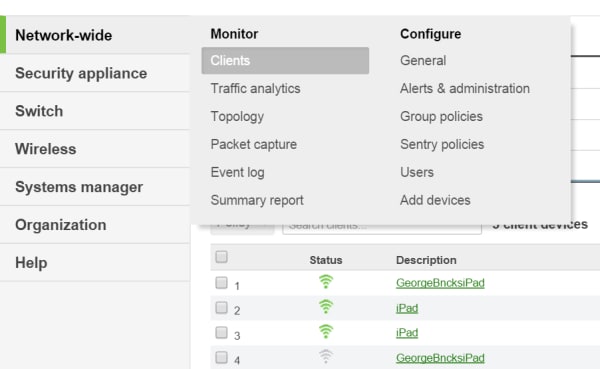The height and width of the screenshot is (369, 600).
Task: Open GeorgeBncksiPad link in row 4
Action: point(440,358)
